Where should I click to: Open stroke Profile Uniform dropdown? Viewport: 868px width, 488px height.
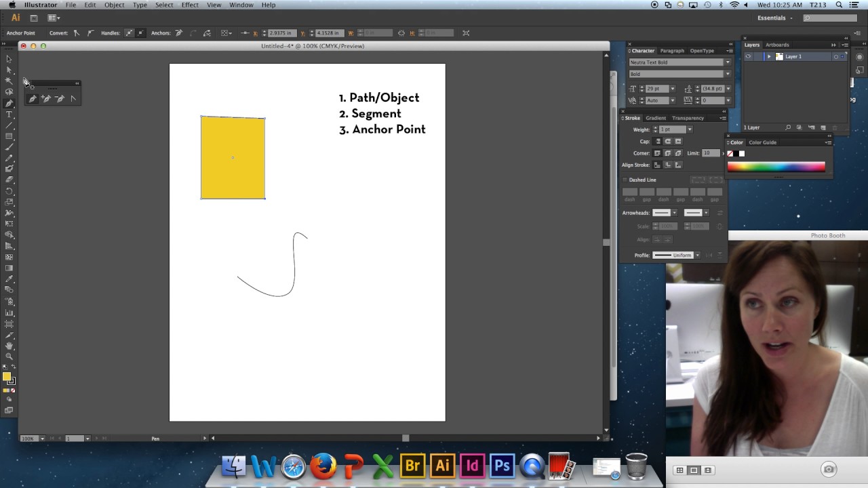[x=697, y=256]
